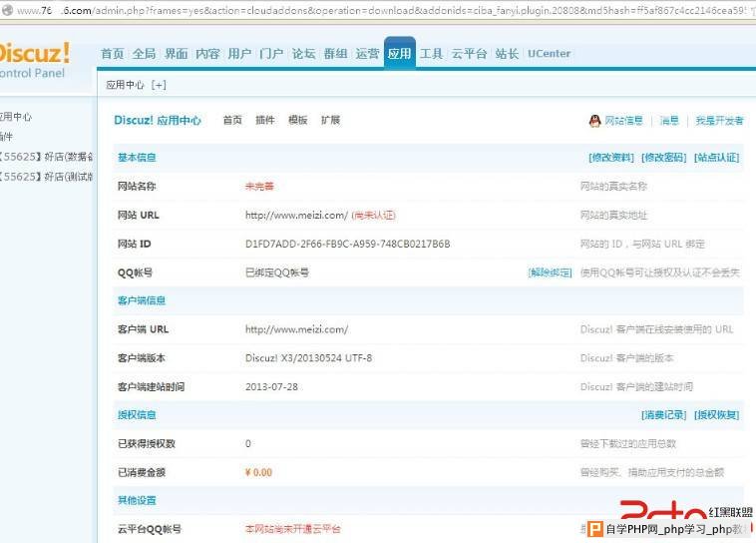The image size is (756, 543).
Task: Click the browser address bar URL
Action: [x=381, y=10]
